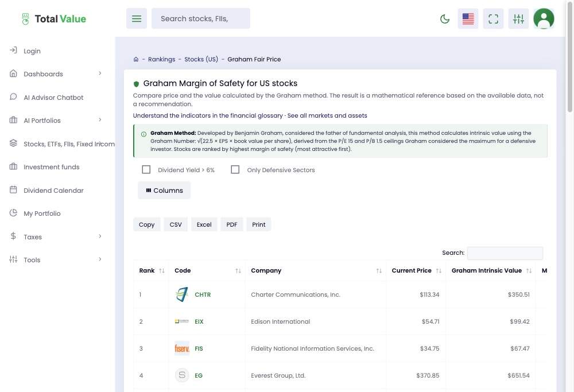Check Only Defensive Sectors

pyautogui.click(x=235, y=169)
